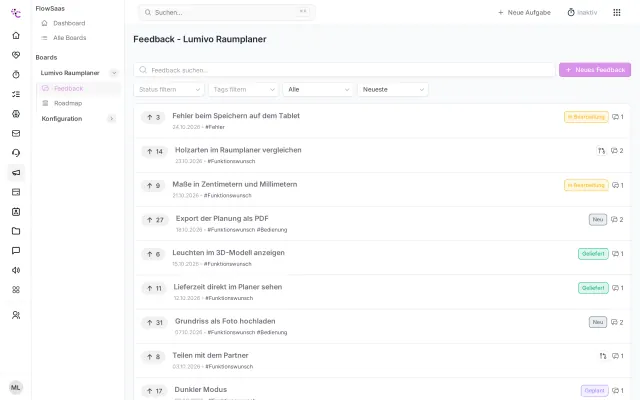The width and height of the screenshot is (640, 400).
Task: Upvote 'Dunkler Modus' feedback
Action: 154,391
